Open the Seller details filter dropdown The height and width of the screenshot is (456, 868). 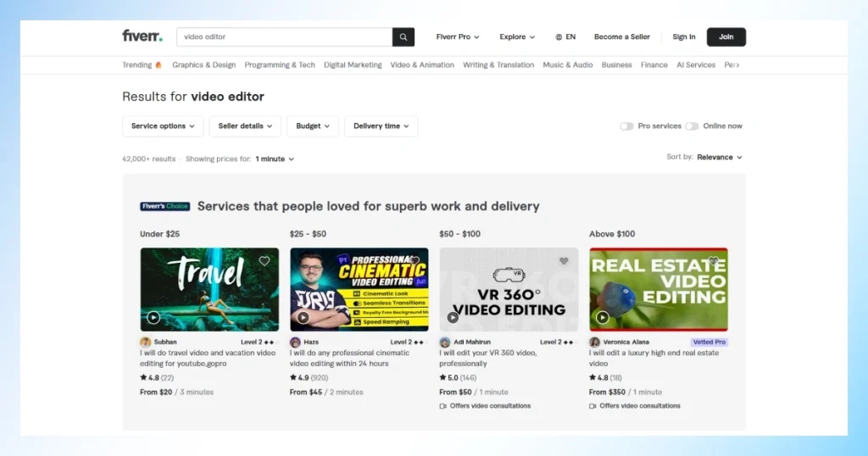click(245, 126)
